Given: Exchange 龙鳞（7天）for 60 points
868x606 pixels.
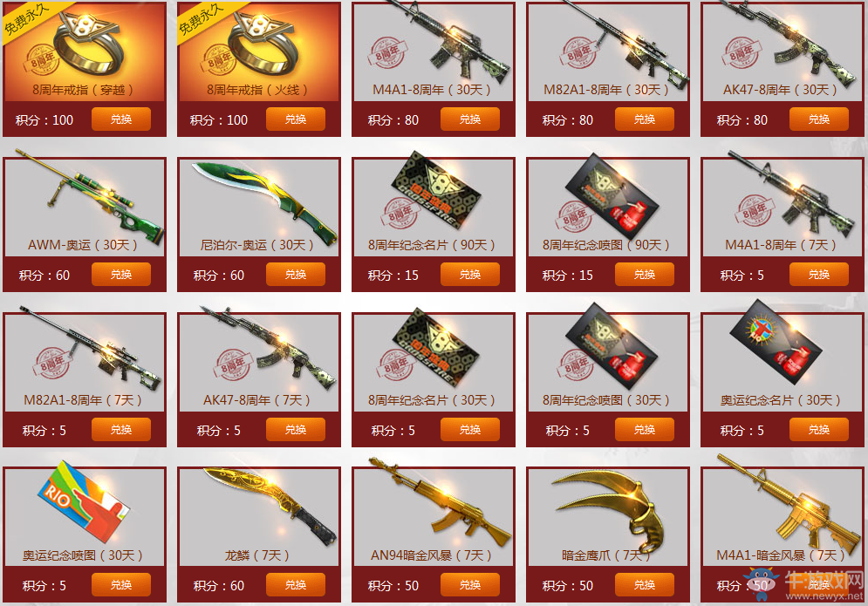Looking at the screenshot, I should click(x=296, y=585).
